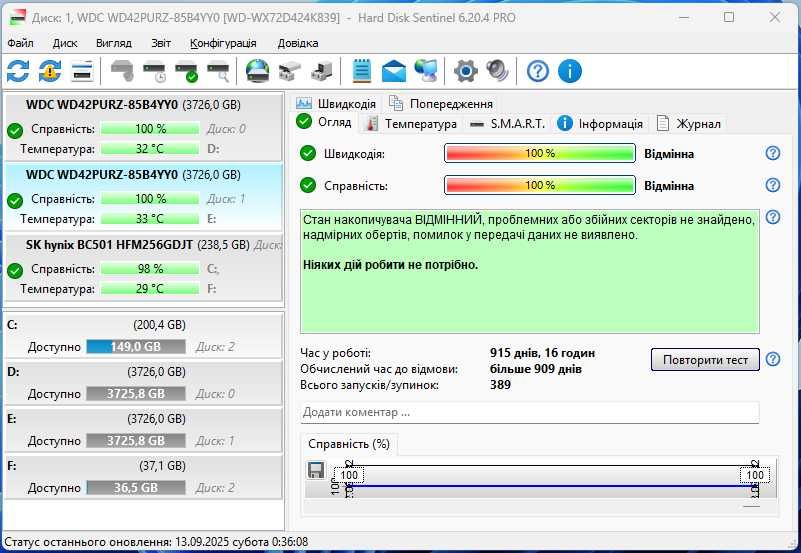This screenshot has width=801, height=553.
Task: Click the 29 °C temperature bar
Action: [150, 288]
